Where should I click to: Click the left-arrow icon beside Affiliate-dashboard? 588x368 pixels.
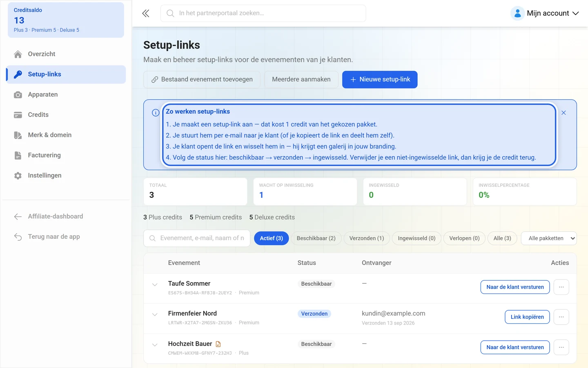(18, 217)
